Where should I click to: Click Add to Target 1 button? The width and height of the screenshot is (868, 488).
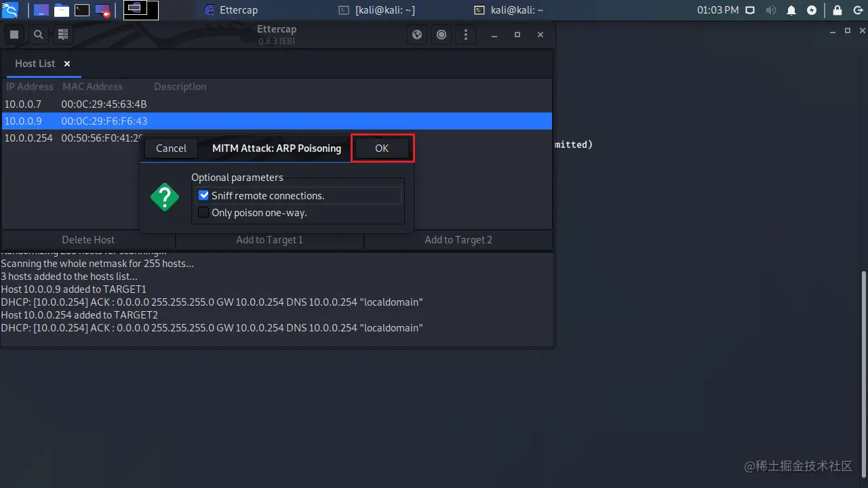click(270, 240)
